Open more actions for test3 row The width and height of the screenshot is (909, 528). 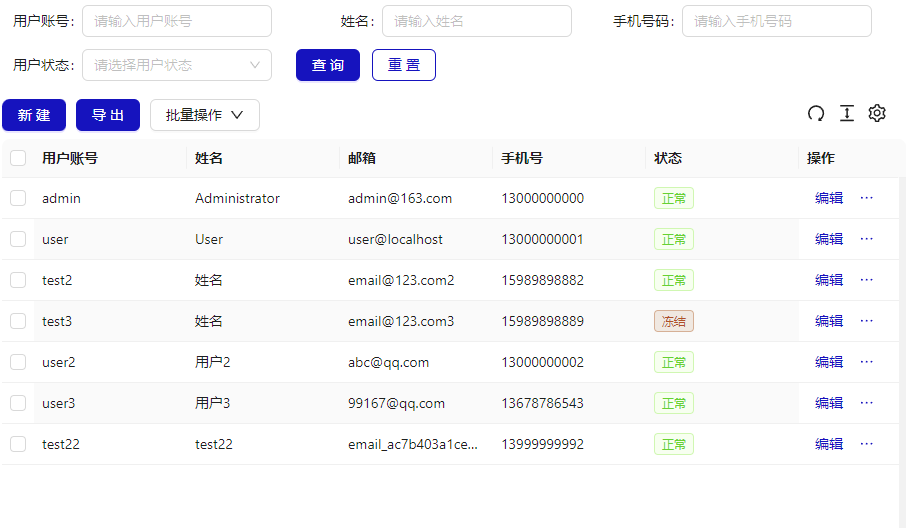[866, 321]
